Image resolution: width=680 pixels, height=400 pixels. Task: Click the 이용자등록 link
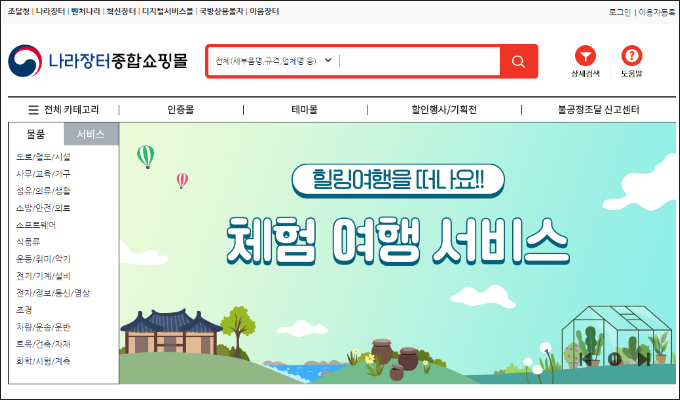(x=657, y=13)
